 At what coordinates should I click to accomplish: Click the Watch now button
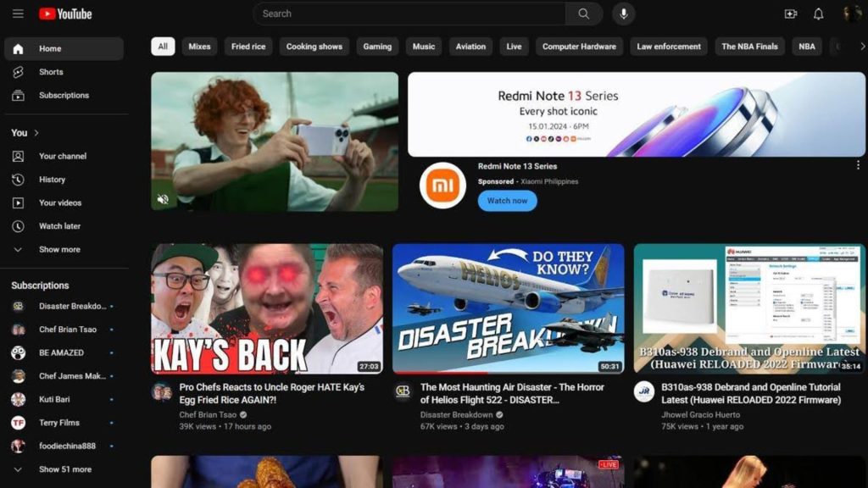[507, 201]
